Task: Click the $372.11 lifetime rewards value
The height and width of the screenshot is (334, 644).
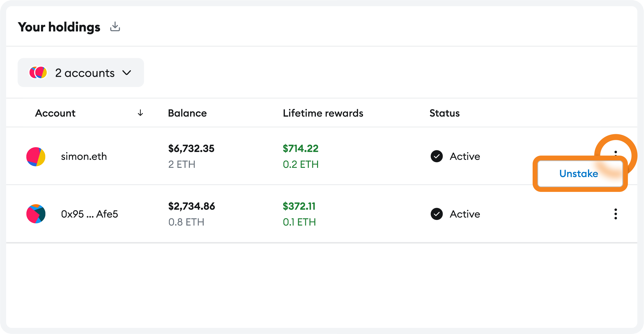Action: (x=299, y=206)
